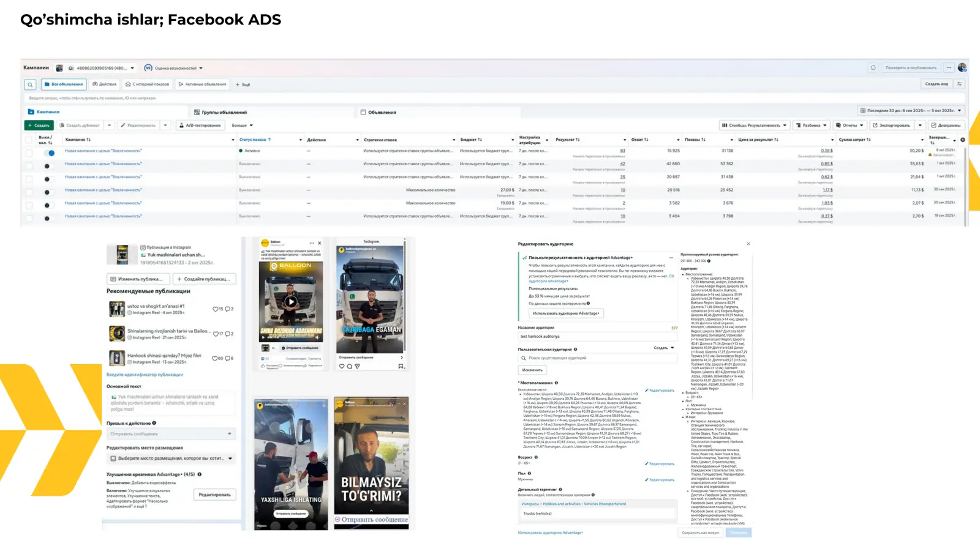Open the date range Последние 30 дн. selector
Viewport: 980px width, 551px height.
coord(911,111)
